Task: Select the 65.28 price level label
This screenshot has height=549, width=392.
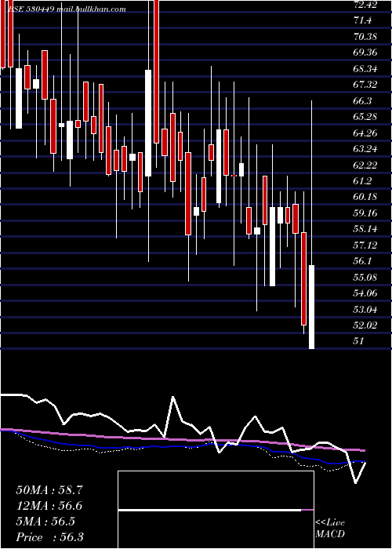Action: tap(365, 117)
